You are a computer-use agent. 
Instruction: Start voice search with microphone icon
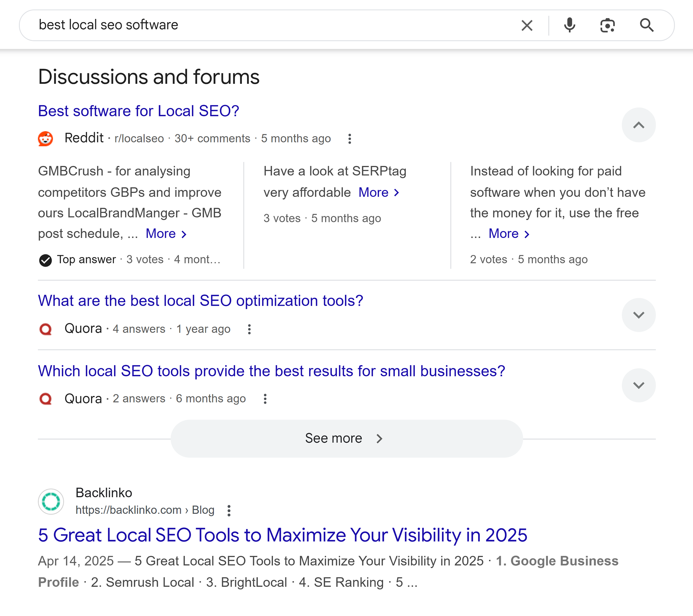tap(570, 26)
